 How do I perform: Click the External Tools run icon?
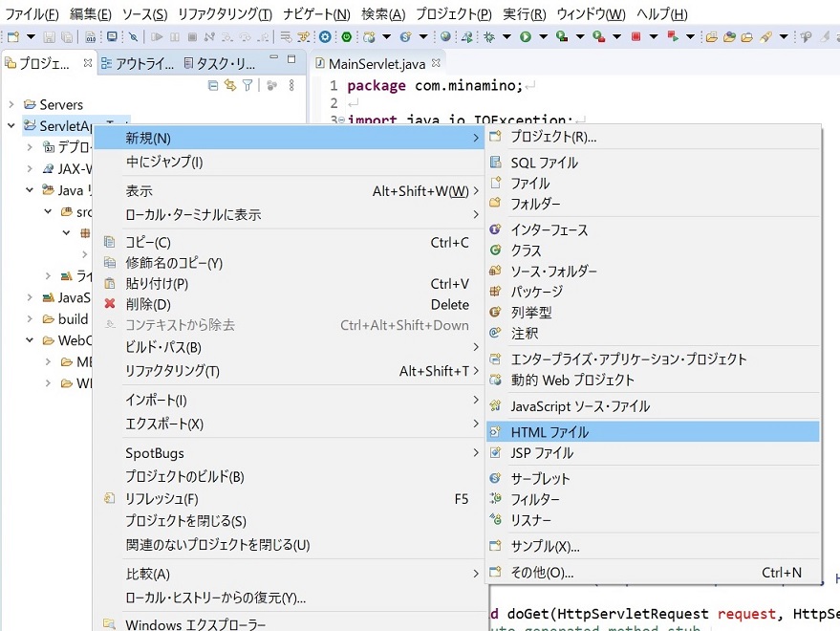(599, 36)
